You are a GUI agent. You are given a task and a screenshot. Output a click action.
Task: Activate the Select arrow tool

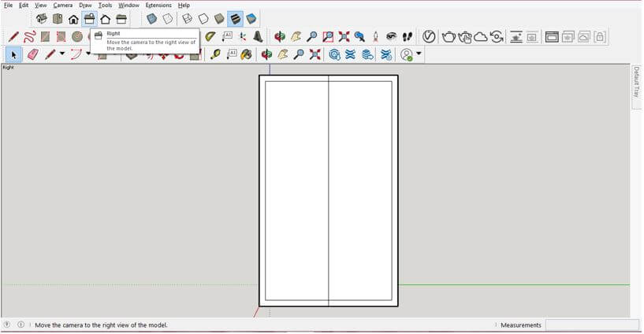point(13,54)
